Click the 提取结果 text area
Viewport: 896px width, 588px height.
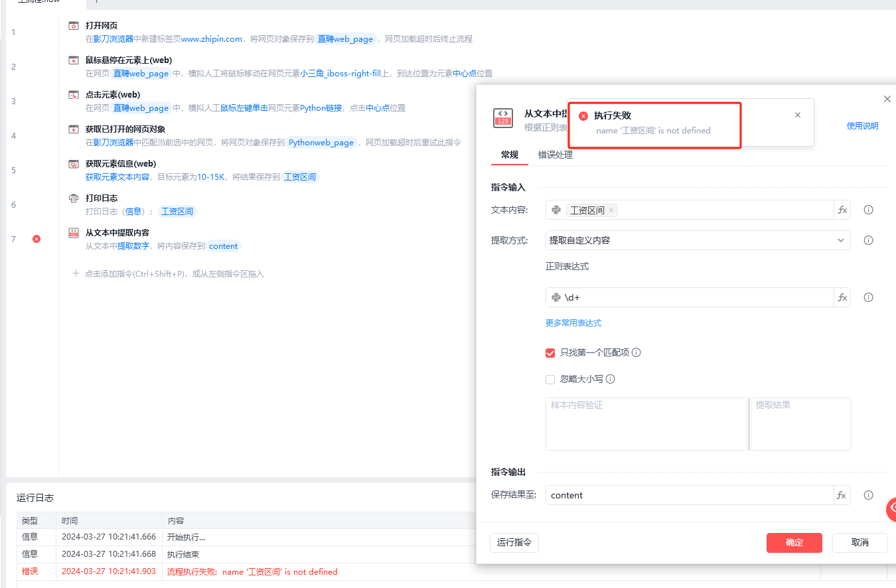(x=801, y=424)
